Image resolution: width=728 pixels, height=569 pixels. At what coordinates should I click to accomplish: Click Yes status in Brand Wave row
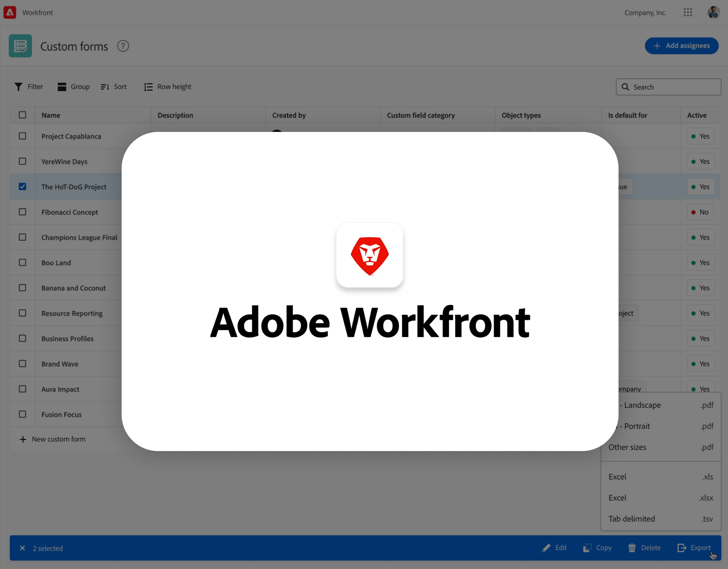[701, 364]
